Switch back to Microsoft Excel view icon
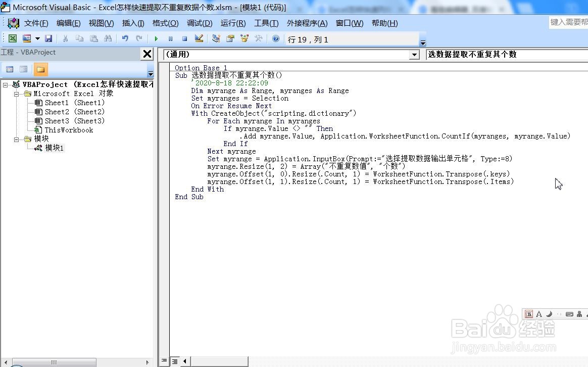588x367 pixels. pos(12,38)
